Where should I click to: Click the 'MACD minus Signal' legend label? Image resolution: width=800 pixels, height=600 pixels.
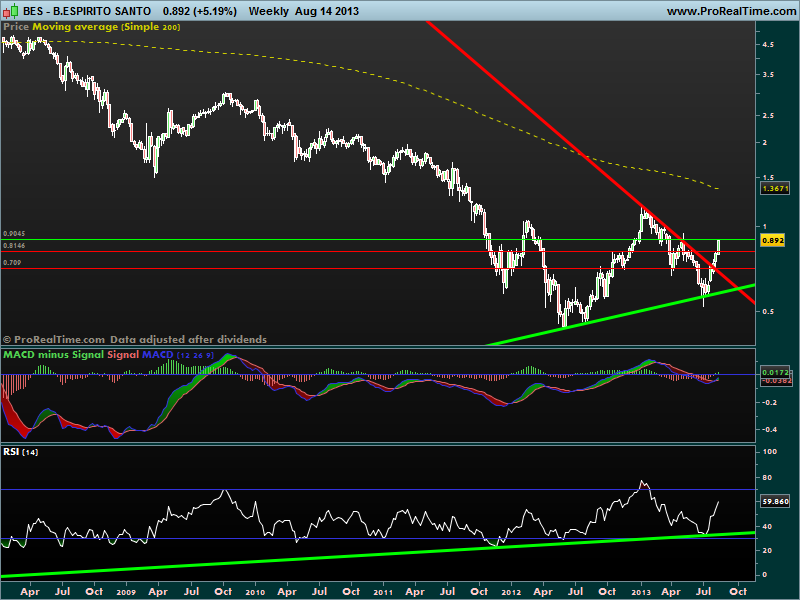point(54,355)
